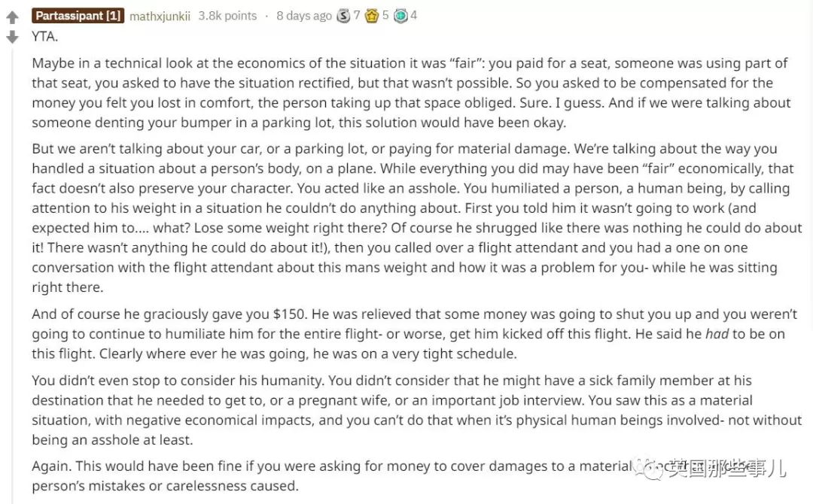Click the platinum award icon
This screenshot has height=504, width=813.
point(400,16)
